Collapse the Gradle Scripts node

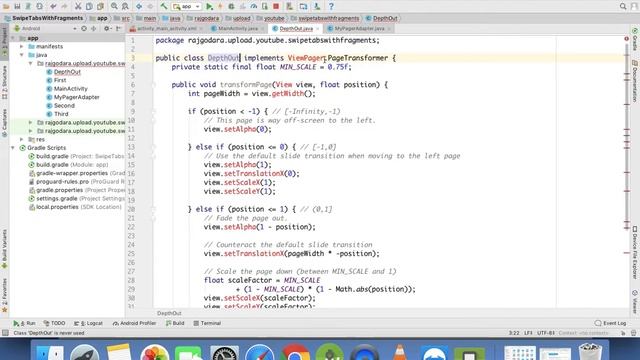13,148
